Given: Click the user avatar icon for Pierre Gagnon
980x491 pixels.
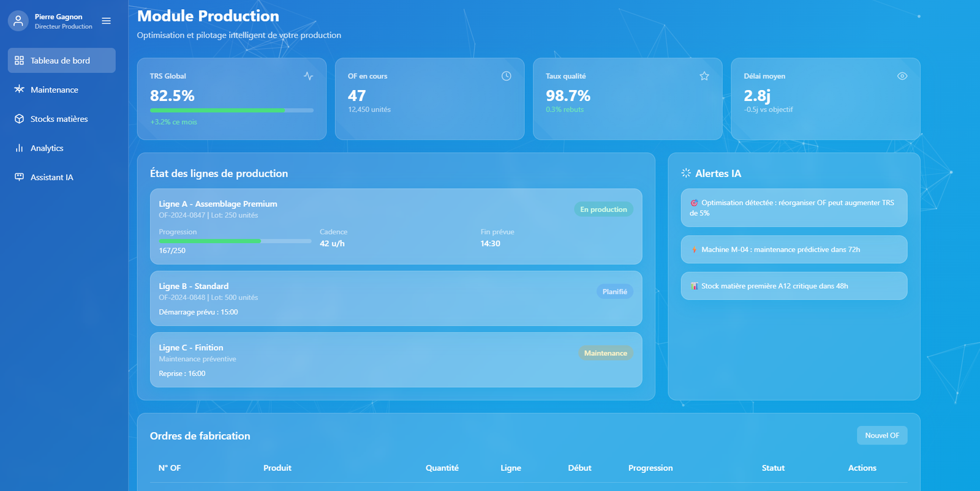Looking at the screenshot, I should pos(18,21).
